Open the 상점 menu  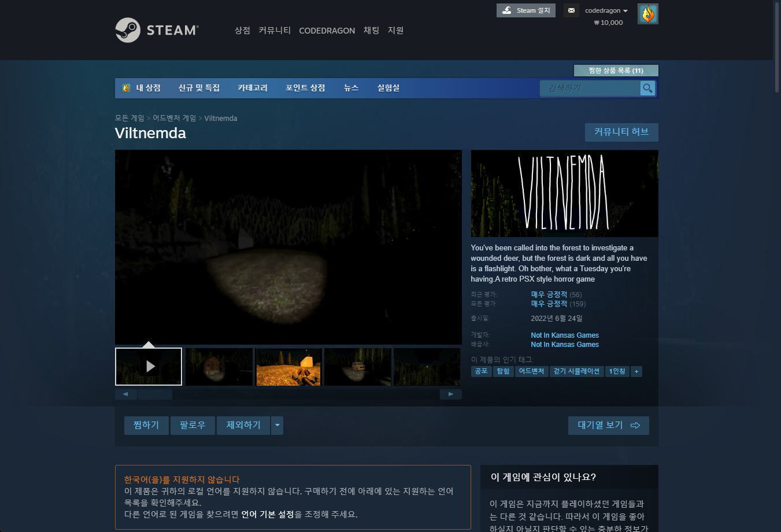coord(242,30)
